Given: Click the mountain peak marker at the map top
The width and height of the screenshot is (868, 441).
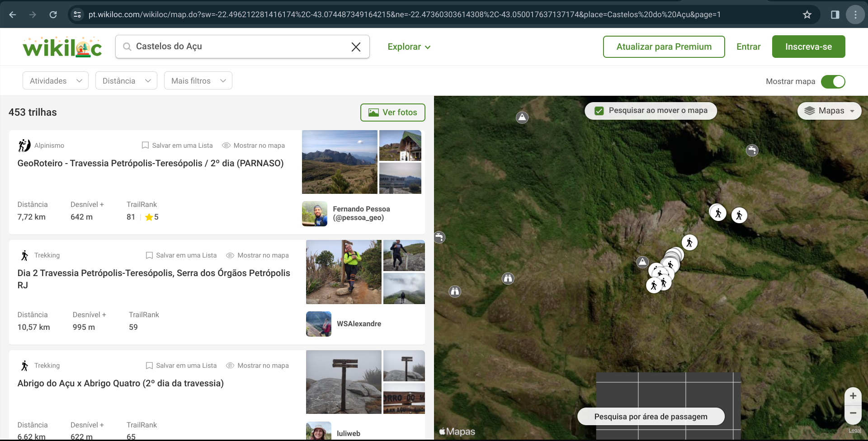Looking at the screenshot, I should coord(522,118).
